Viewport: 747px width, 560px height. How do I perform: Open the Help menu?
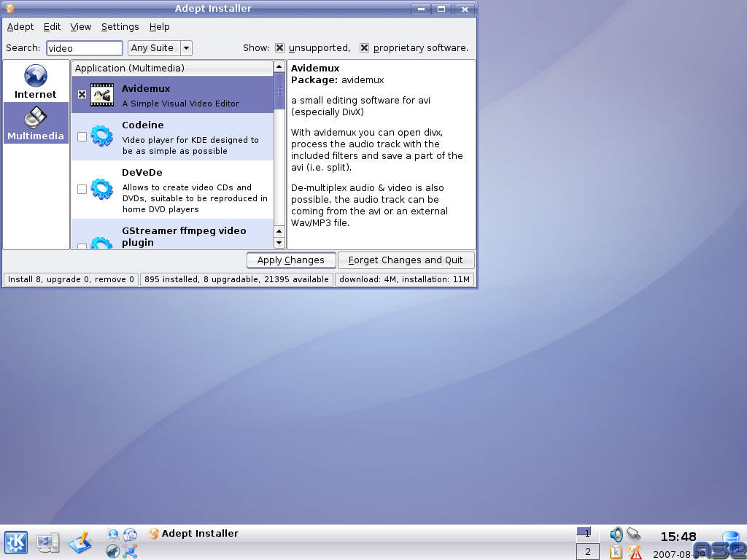pyautogui.click(x=159, y=27)
